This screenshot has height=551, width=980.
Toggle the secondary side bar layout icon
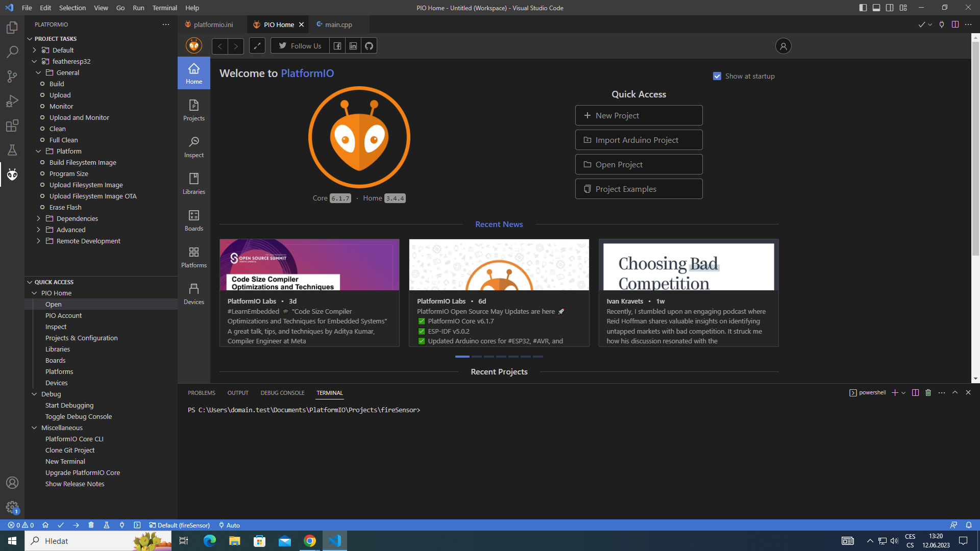pos(890,8)
